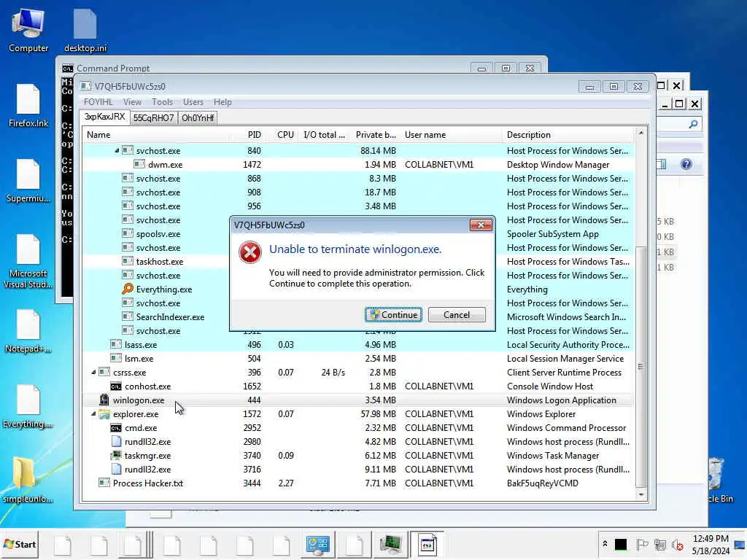The width and height of the screenshot is (747, 560).
Task: Collapse the csrss.exe tree node
Action: tap(93, 373)
